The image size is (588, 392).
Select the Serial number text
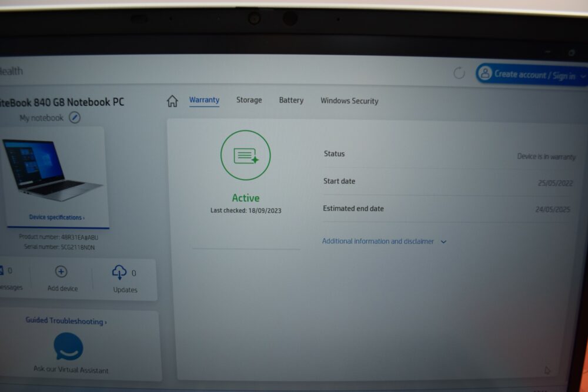pyautogui.click(x=59, y=247)
